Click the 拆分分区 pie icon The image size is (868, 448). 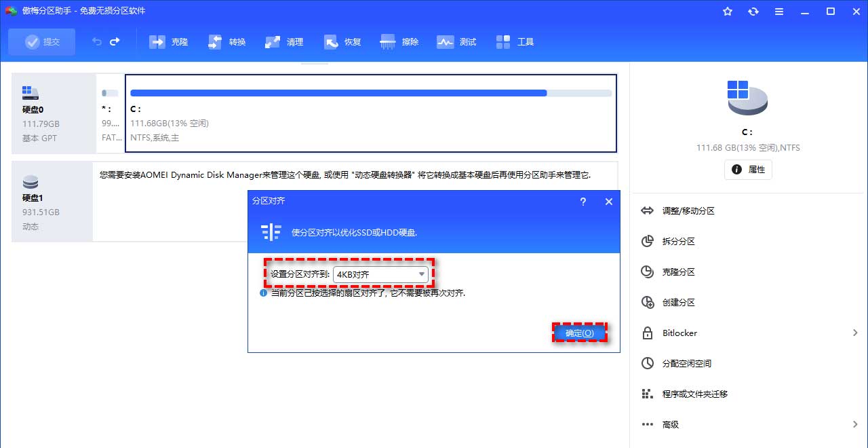[x=648, y=242]
